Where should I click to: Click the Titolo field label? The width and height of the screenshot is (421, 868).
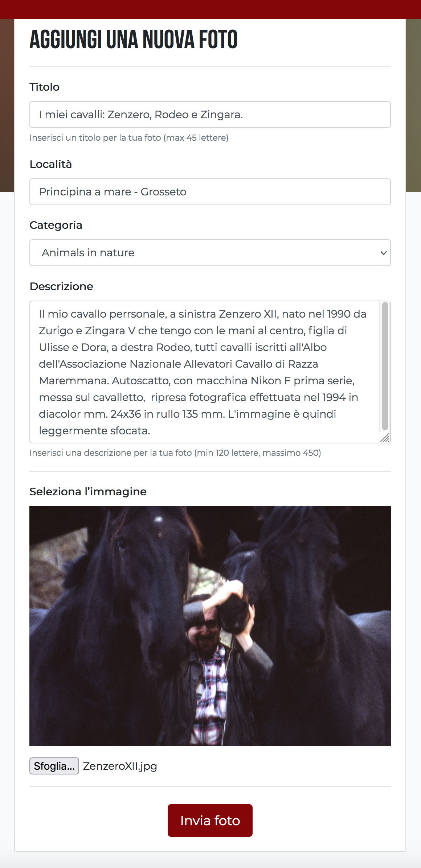tap(44, 87)
